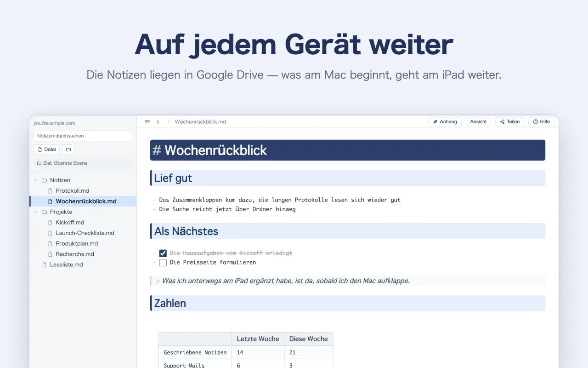Screen dimensions: 588x368
Task: Click the you@example.com account label
Action: [54, 123]
